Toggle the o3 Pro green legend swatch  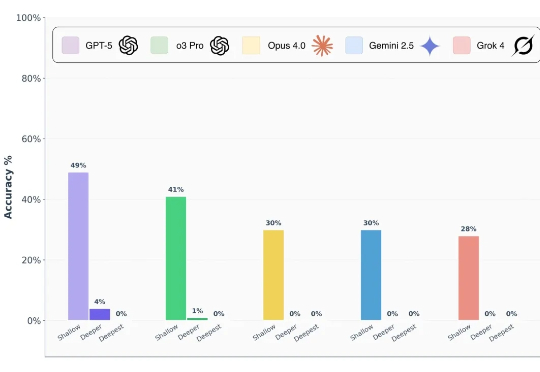point(159,45)
